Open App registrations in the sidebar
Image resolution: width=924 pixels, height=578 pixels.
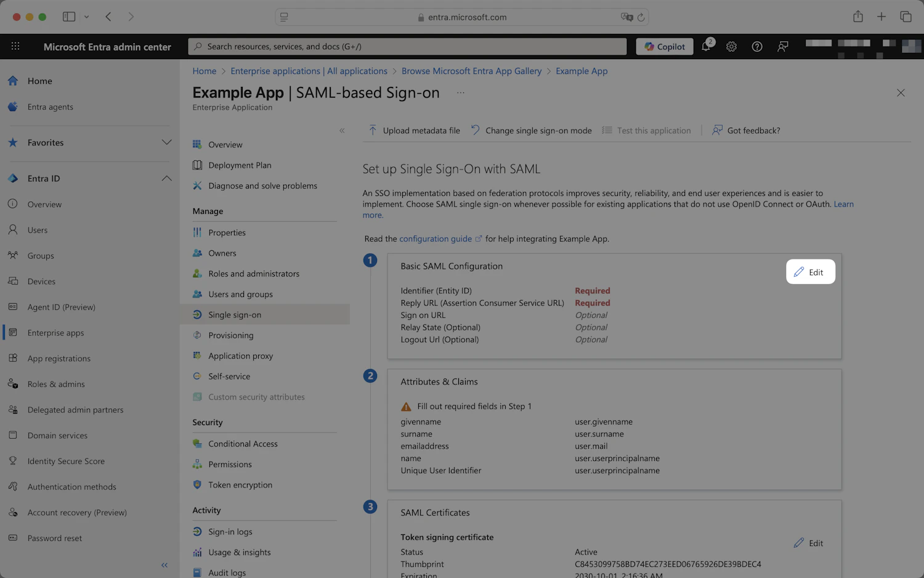pos(59,359)
